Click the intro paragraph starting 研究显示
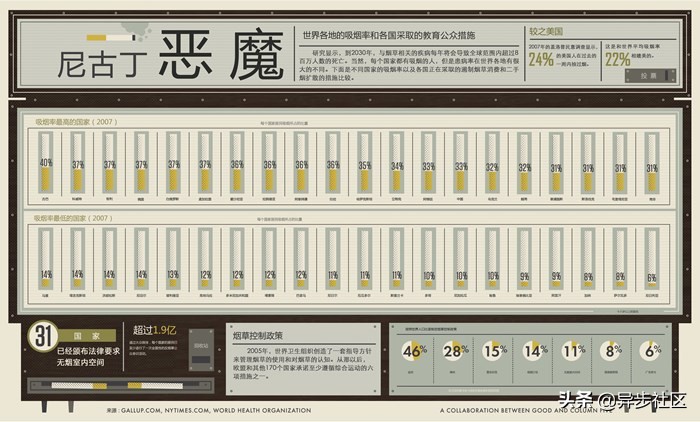Image resolution: width=700 pixels, height=422 pixels. pyautogui.click(x=409, y=65)
